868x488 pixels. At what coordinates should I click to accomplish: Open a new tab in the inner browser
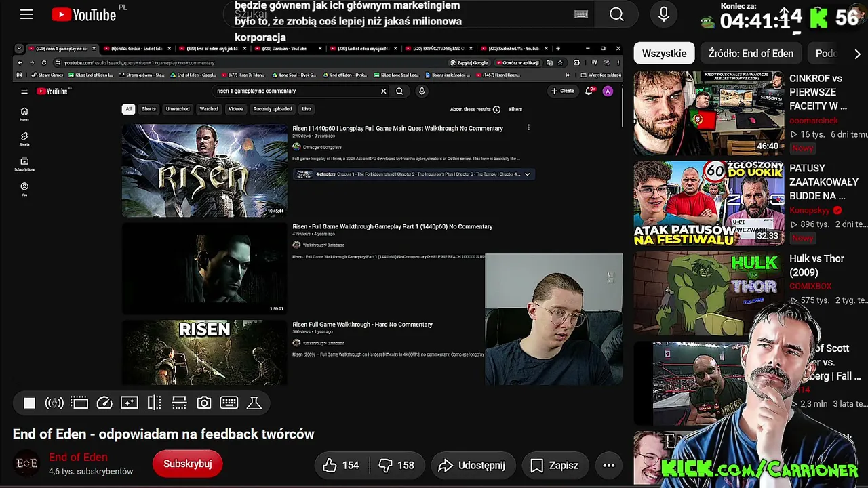[558, 49]
